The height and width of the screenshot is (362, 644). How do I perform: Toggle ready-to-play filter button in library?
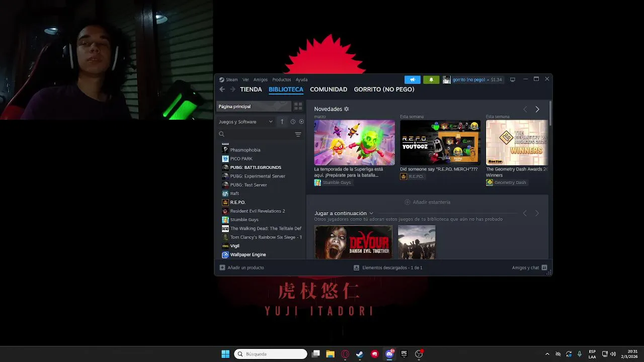click(301, 122)
